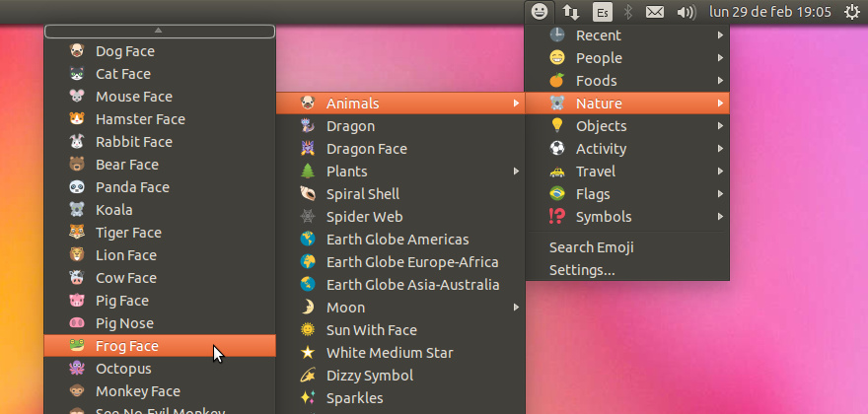Open the mail envelope indicator
This screenshot has height=414, width=868.
[x=654, y=12]
